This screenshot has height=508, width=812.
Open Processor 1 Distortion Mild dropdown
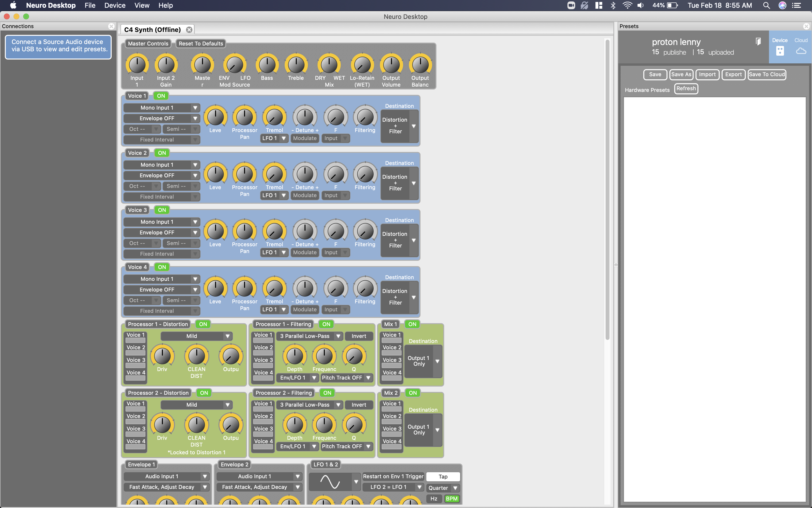197,336
